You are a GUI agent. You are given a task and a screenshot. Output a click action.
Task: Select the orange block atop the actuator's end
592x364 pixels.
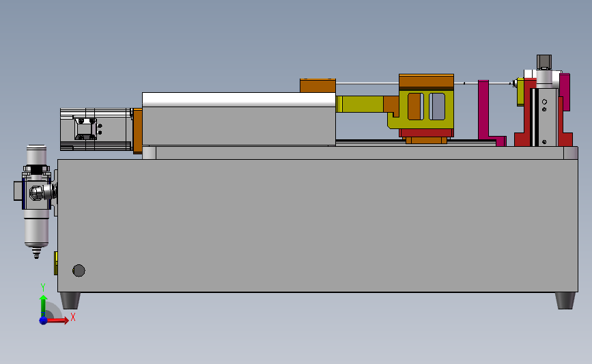(x=318, y=85)
